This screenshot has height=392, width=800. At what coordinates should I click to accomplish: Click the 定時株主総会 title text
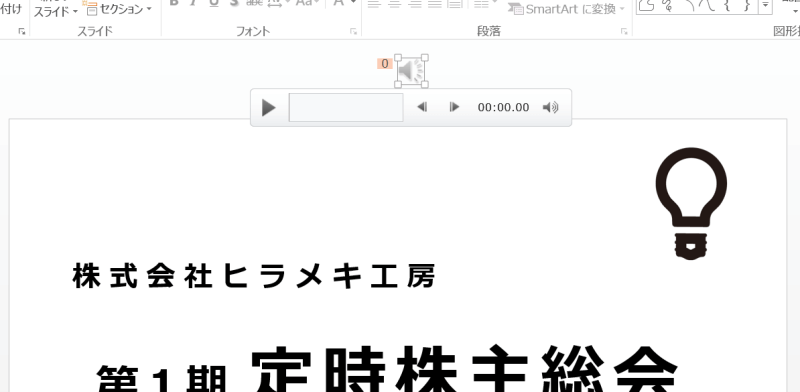click(x=464, y=370)
